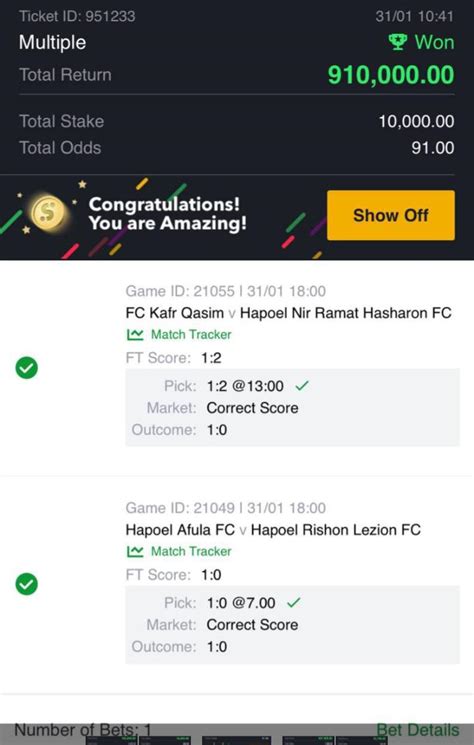Click the chart icon for Kafr Qasim match
This screenshot has height=745, width=474.
tap(135, 335)
